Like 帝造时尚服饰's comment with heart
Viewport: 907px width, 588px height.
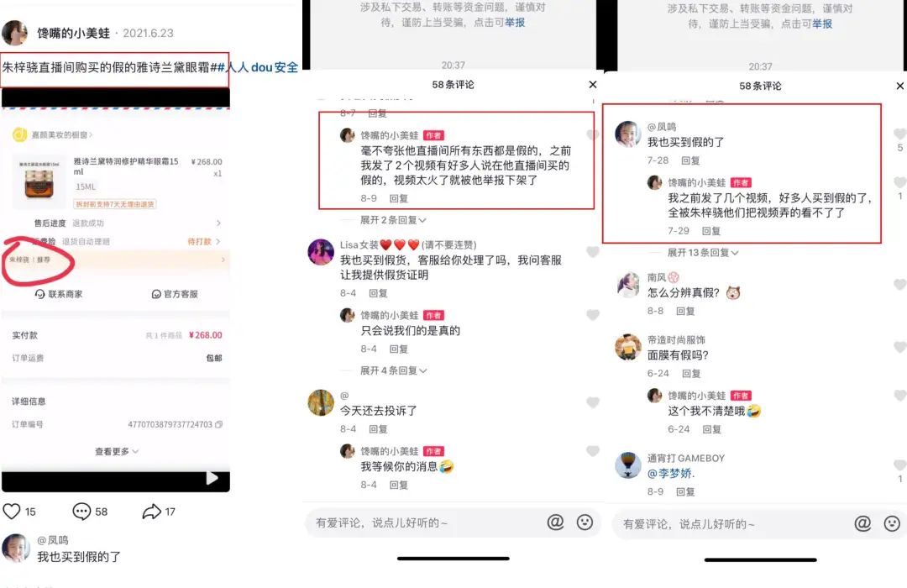point(899,347)
